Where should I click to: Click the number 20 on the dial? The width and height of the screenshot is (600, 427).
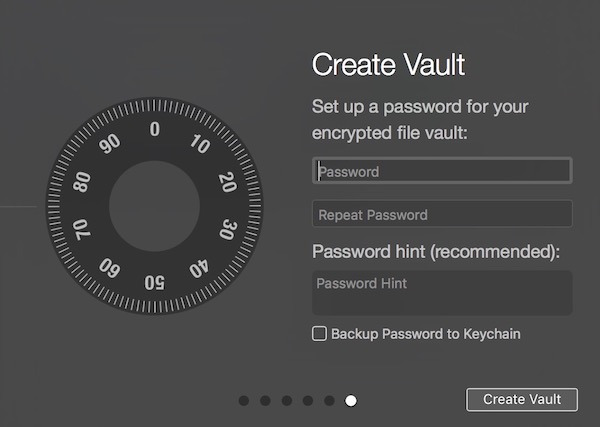(x=227, y=182)
